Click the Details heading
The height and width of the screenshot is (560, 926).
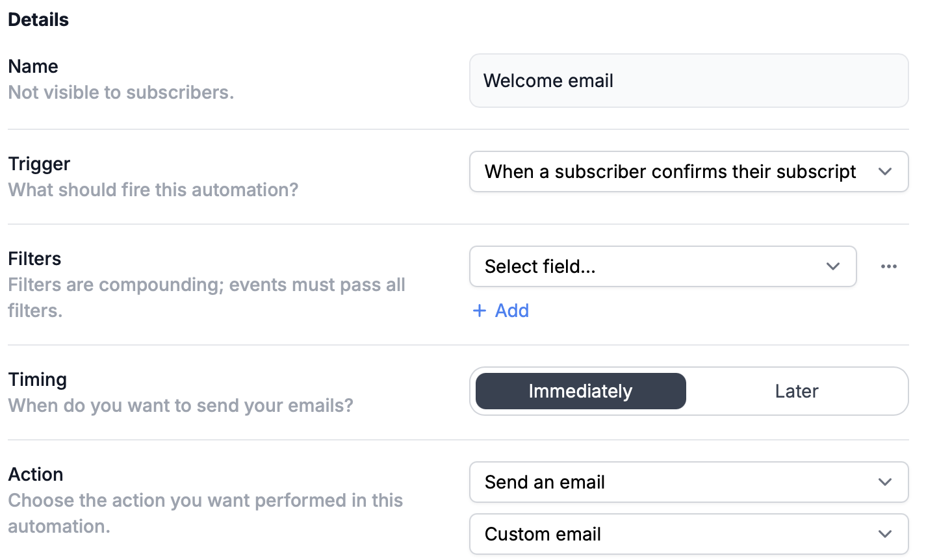pos(38,19)
